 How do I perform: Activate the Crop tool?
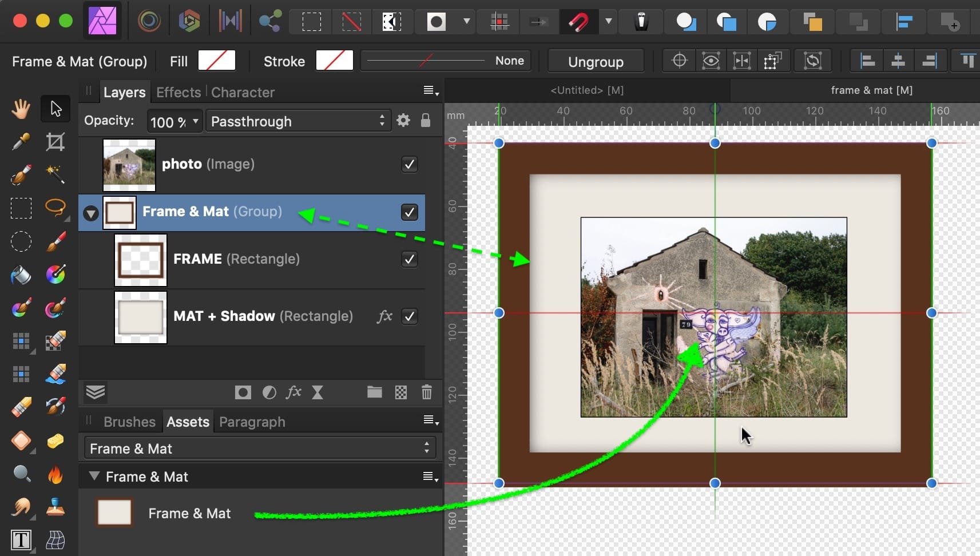(x=55, y=142)
